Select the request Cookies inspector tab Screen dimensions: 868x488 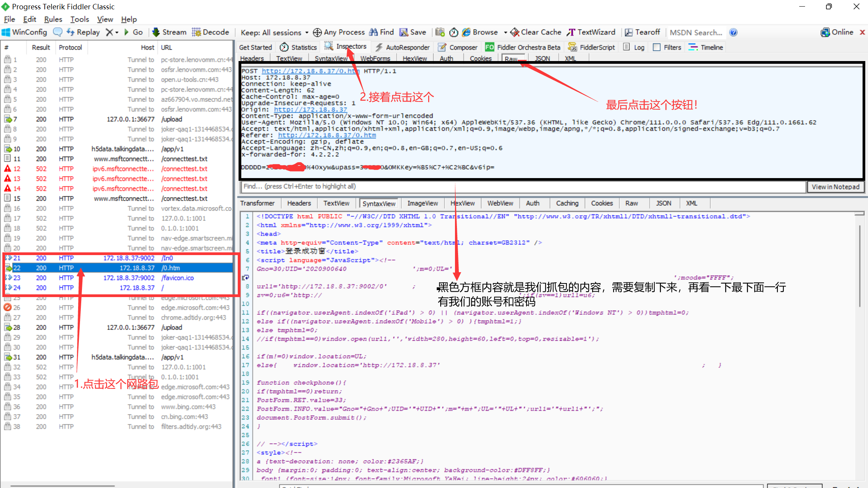point(481,58)
